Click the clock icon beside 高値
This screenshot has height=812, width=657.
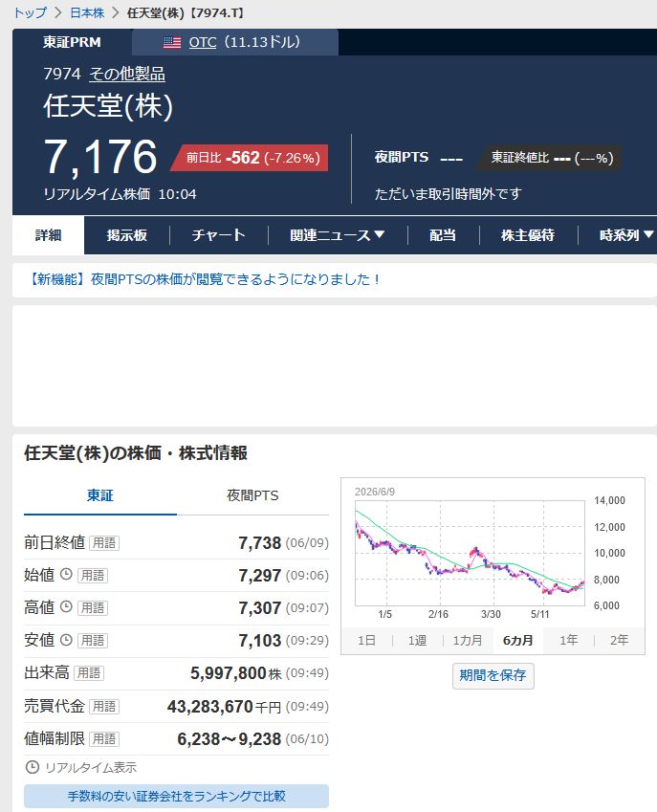(66, 607)
